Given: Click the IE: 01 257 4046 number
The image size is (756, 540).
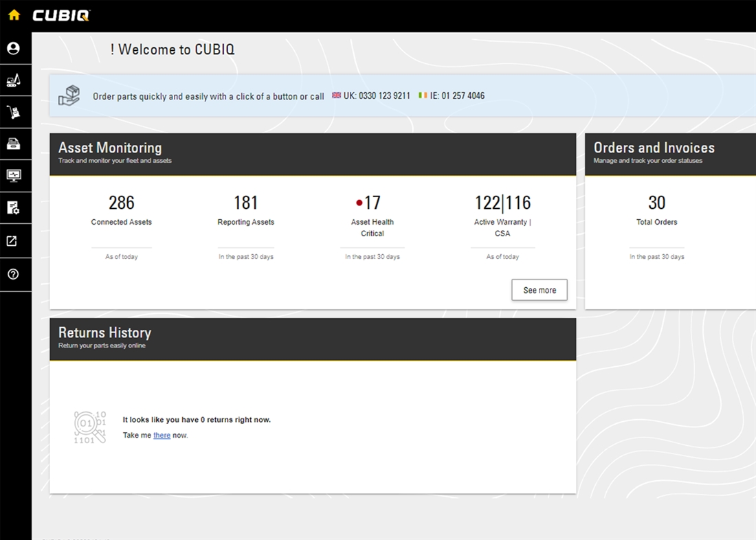Looking at the screenshot, I should [x=457, y=95].
